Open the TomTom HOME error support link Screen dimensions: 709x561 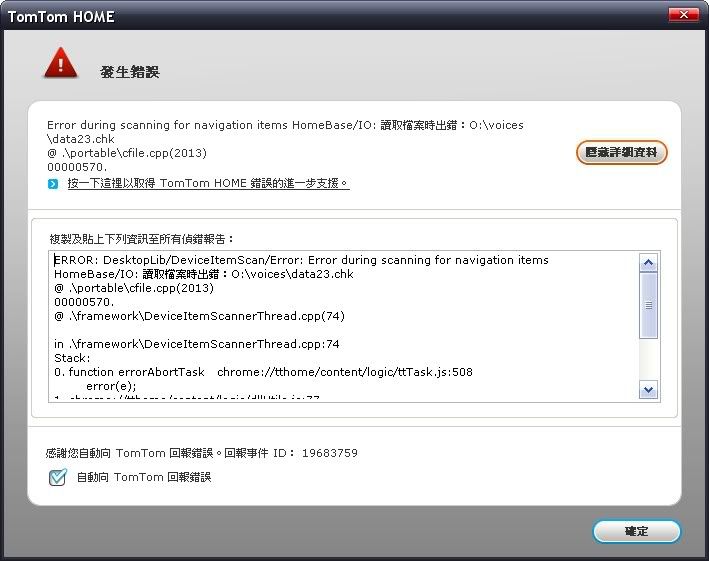(208, 183)
